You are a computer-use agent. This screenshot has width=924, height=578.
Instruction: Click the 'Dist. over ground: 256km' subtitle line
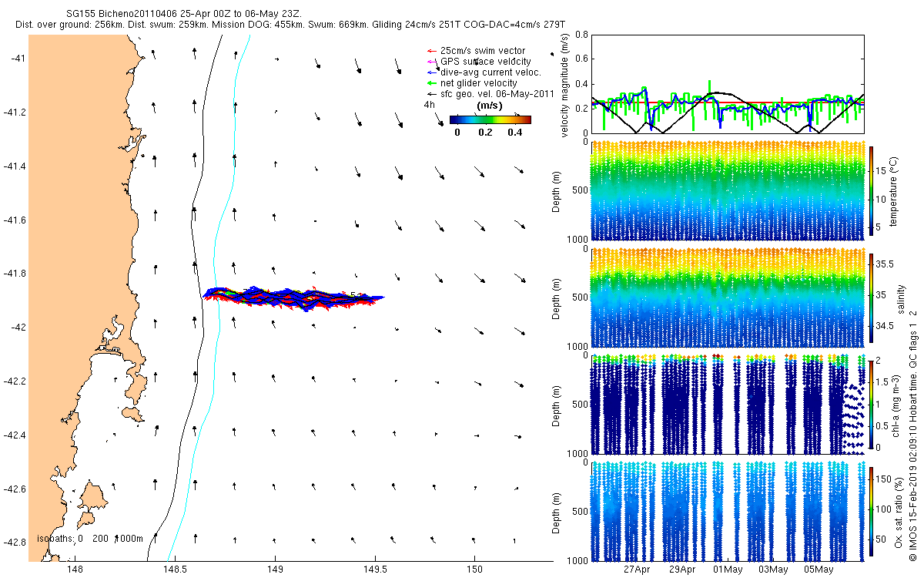coord(290,25)
